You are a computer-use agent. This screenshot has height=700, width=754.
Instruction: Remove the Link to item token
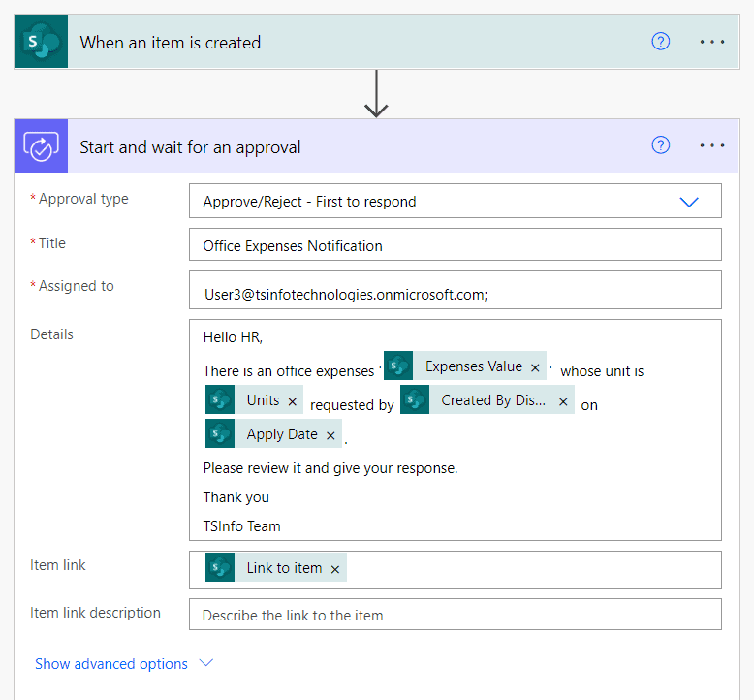pyautogui.click(x=335, y=570)
